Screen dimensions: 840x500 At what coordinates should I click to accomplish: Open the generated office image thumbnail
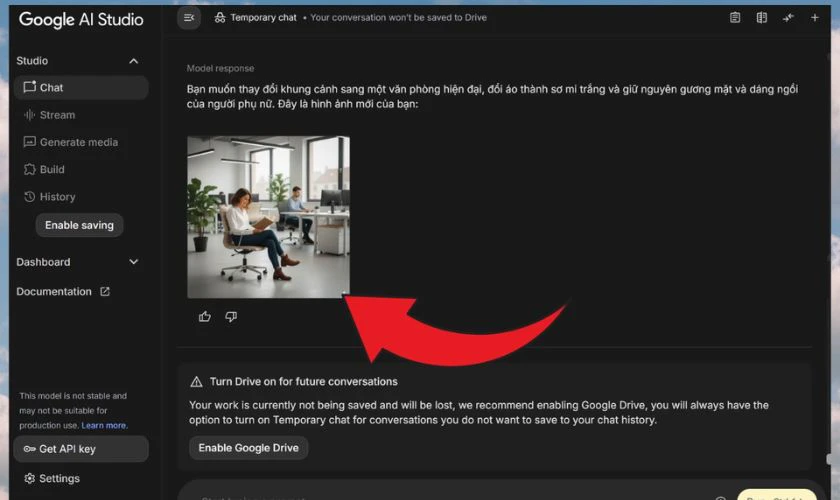[x=268, y=217]
